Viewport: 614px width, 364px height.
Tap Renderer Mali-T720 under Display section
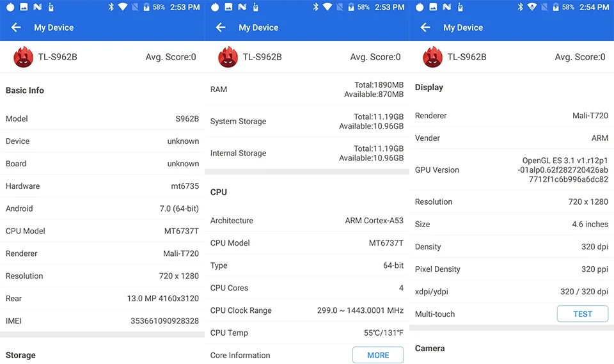(512, 116)
